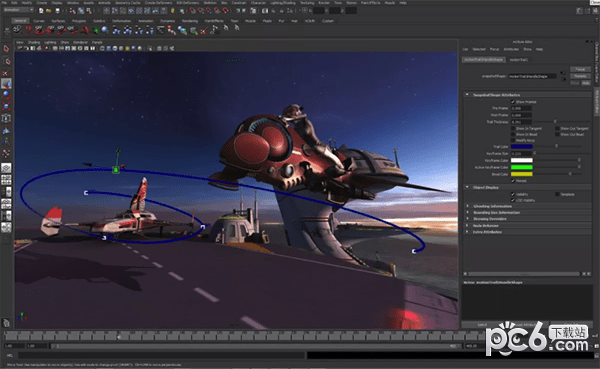Click the Focus button in Attribute Editor
Screen dimensions: 600x369
point(580,69)
